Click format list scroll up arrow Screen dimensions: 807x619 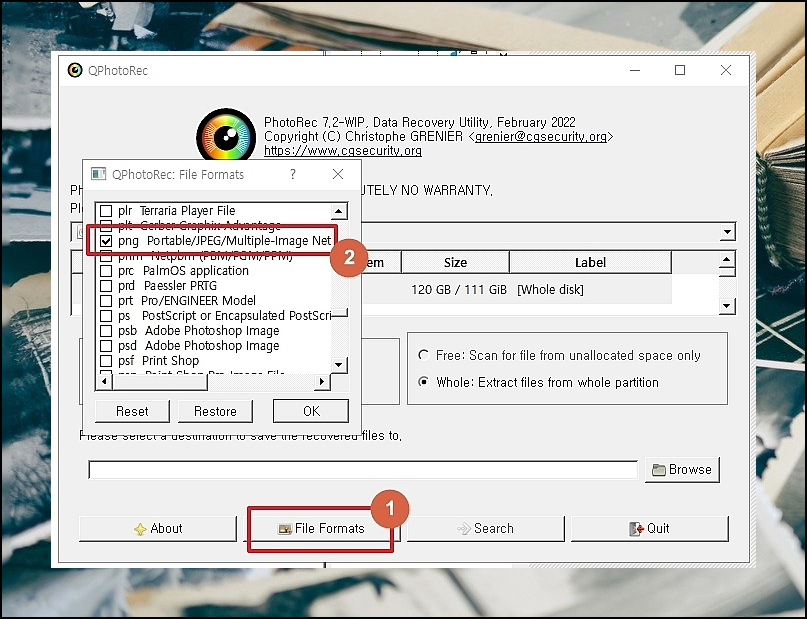[x=339, y=211]
